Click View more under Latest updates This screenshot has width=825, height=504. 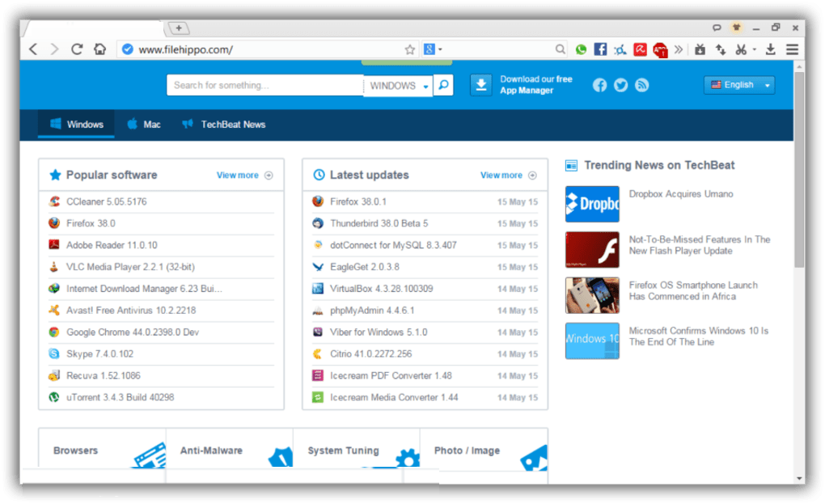(508, 176)
